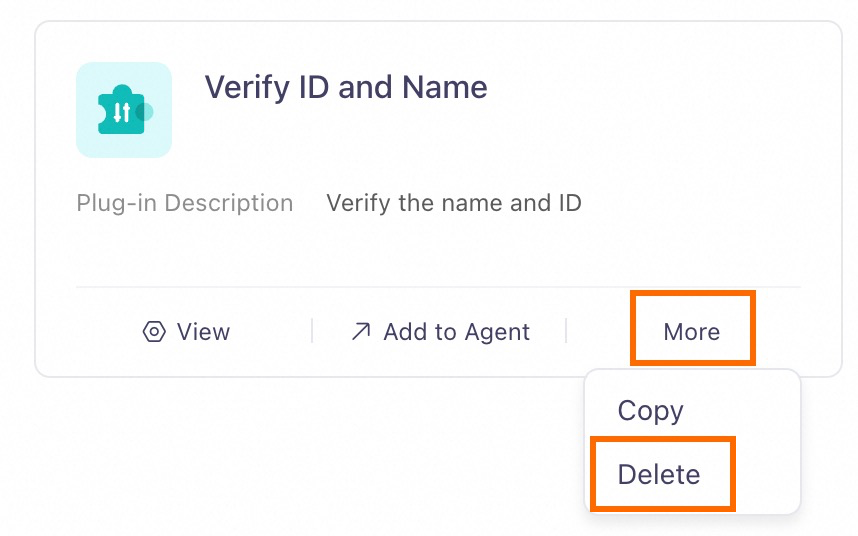The width and height of the screenshot is (858, 536).
Task: Open the More options dropdown
Action: tap(692, 331)
